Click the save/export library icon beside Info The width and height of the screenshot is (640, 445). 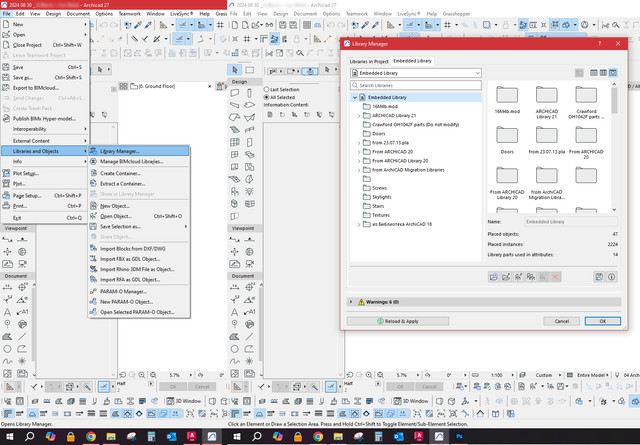tap(599, 277)
